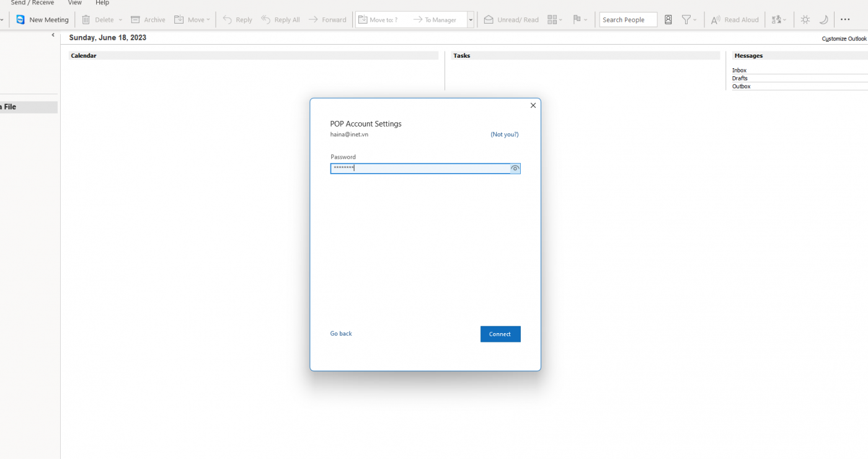Open the Help menu tab
This screenshot has height=459, width=868.
(x=102, y=3)
